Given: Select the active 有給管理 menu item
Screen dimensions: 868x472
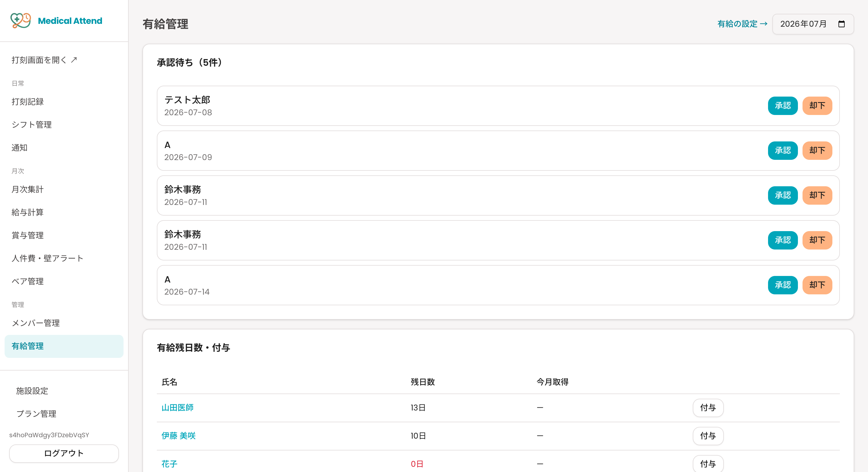Looking at the screenshot, I should [64, 346].
